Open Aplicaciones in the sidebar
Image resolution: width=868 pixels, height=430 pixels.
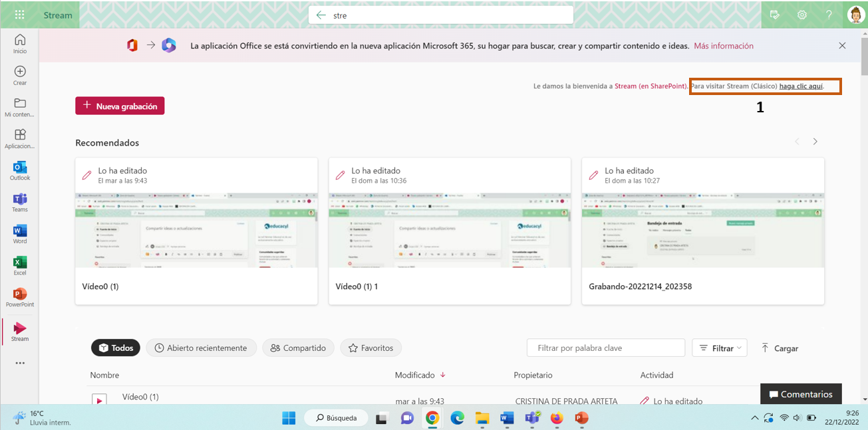[x=20, y=139]
